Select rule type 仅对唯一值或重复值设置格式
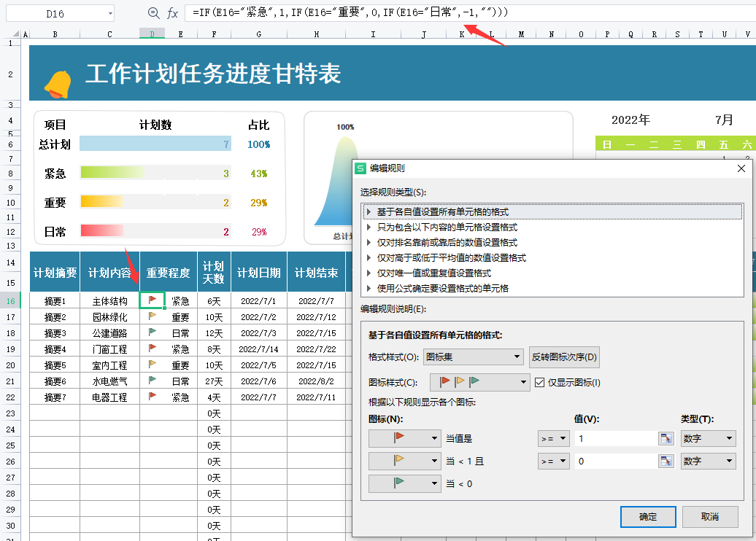Viewport: 756px width, 541px height. click(552, 273)
